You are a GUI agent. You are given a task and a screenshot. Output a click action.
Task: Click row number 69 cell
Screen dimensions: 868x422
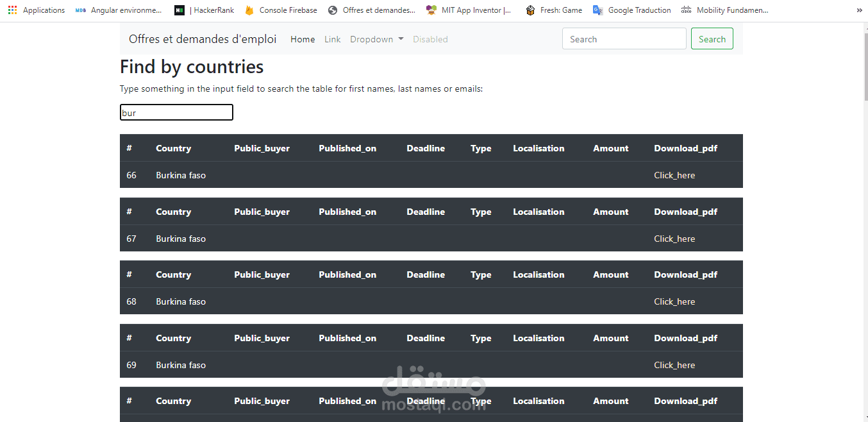131,365
